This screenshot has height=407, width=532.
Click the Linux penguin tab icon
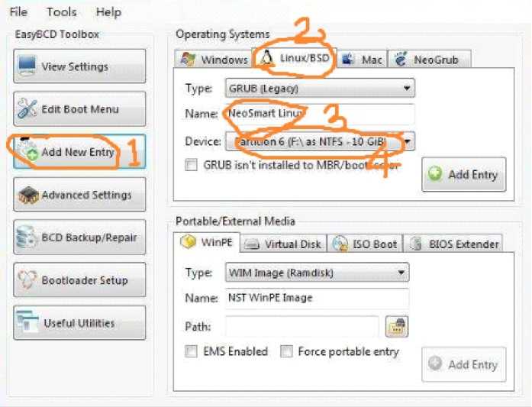(266, 58)
